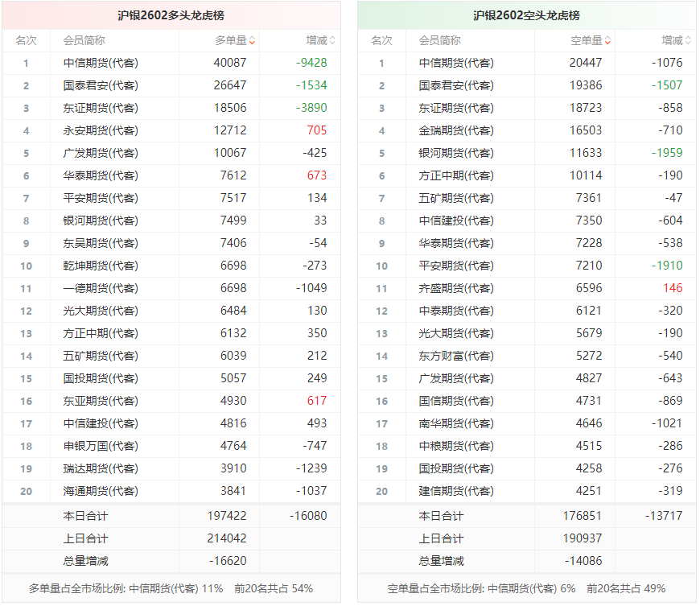
Task: Click red change value 617
Action: (317, 401)
